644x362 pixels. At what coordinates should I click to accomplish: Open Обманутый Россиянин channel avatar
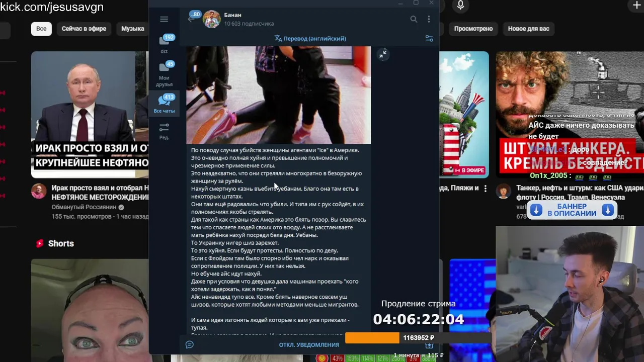click(x=39, y=191)
